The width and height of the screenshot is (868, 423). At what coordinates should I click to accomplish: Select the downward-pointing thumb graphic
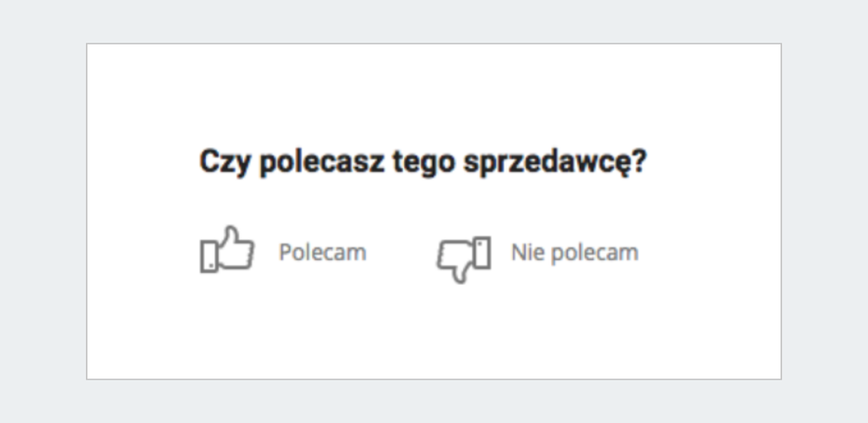464,260
